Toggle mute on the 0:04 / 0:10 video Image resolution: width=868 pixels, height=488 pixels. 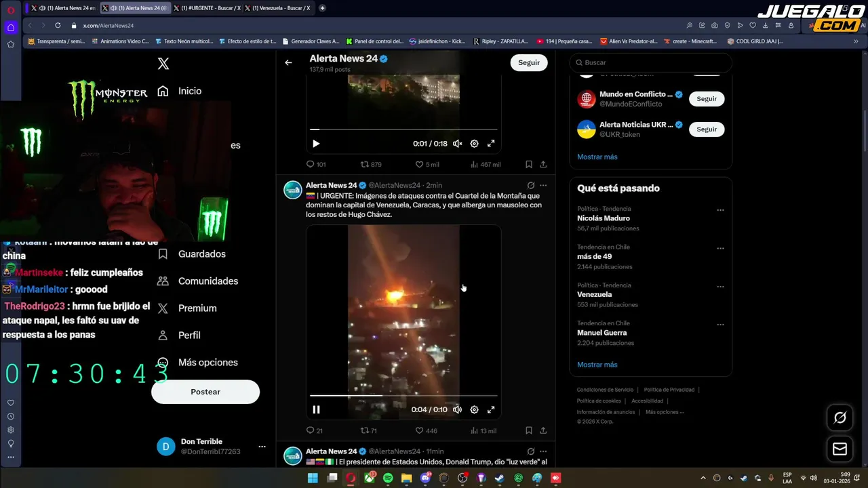(x=457, y=409)
